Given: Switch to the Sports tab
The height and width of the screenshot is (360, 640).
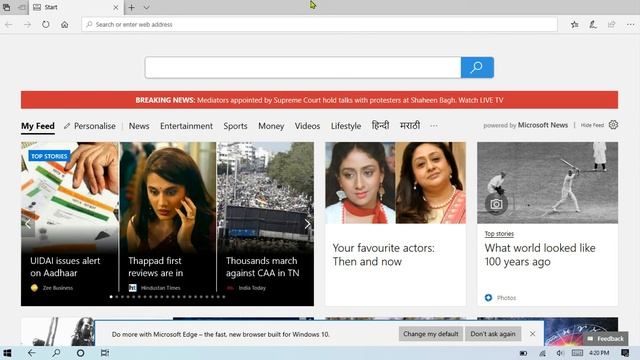Looking at the screenshot, I should pos(235,126).
